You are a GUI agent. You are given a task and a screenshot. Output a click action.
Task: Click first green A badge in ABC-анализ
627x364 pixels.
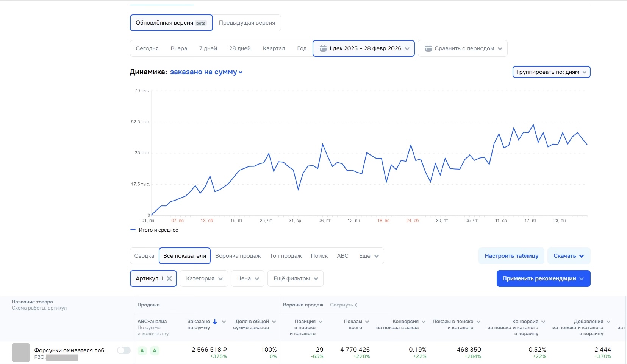click(142, 351)
